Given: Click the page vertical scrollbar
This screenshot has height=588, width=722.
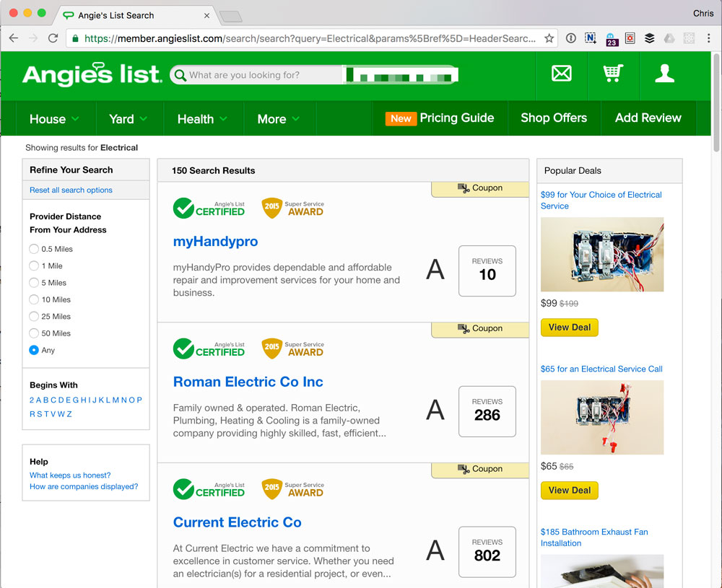Looking at the screenshot, I should click(x=716, y=102).
